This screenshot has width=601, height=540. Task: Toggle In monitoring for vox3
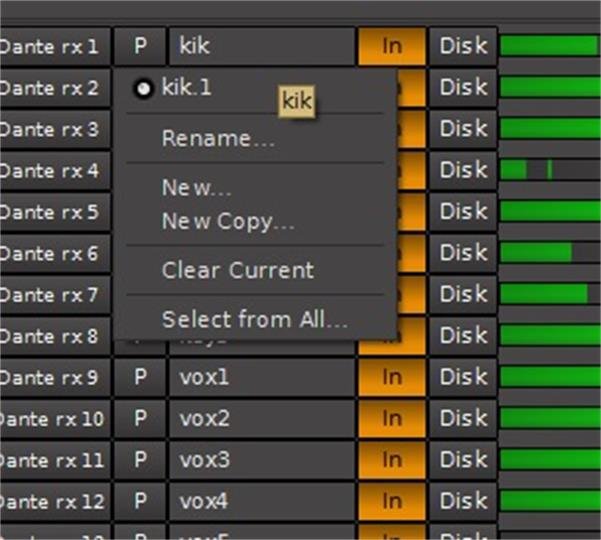391,460
